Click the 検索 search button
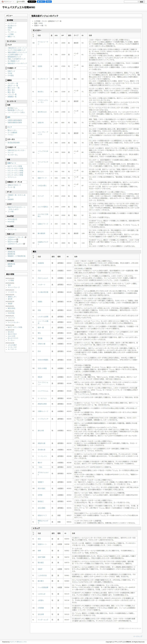The height and width of the screenshot is (644, 147). click(141, 1)
